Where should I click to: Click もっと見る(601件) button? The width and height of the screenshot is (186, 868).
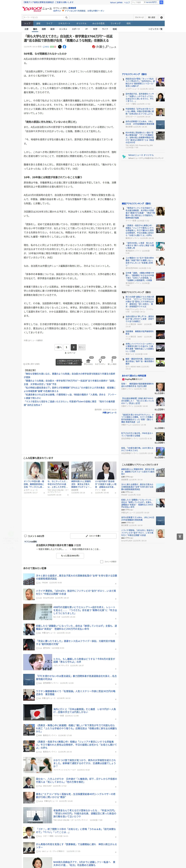(70, 556)
